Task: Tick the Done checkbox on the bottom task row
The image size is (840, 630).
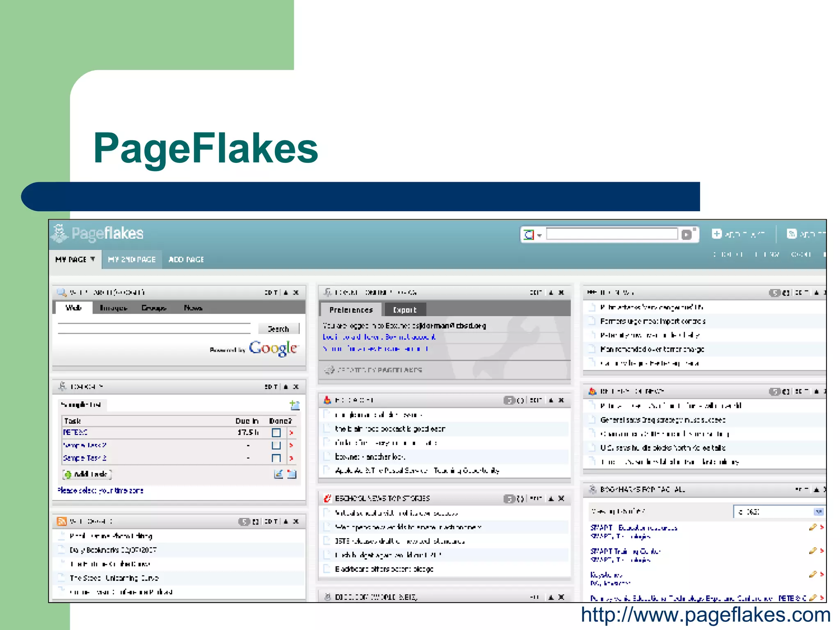Action: pyautogui.click(x=276, y=458)
